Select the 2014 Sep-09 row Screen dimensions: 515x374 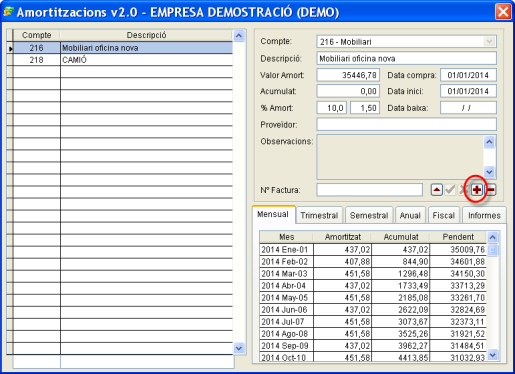[x=373, y=346]
